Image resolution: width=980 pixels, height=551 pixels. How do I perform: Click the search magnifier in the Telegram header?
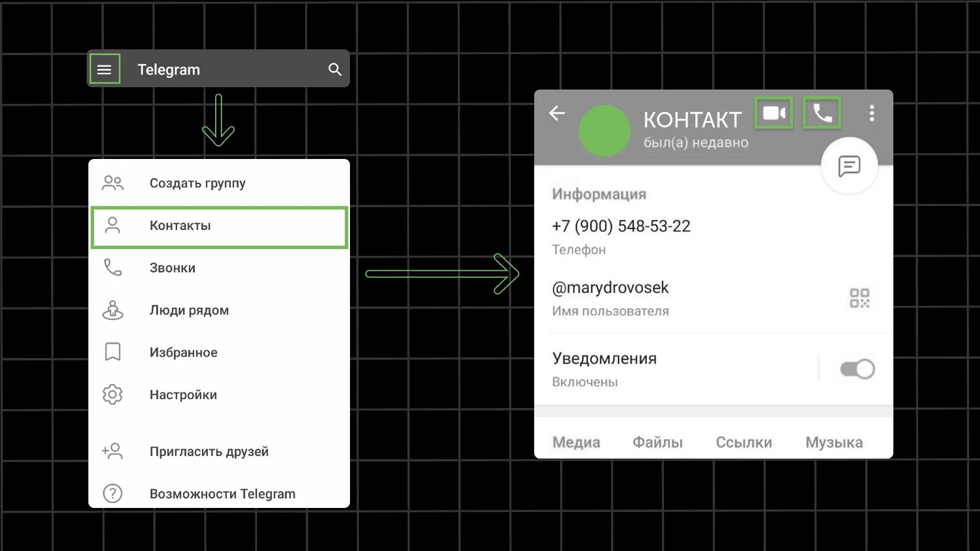coord(335,69)
